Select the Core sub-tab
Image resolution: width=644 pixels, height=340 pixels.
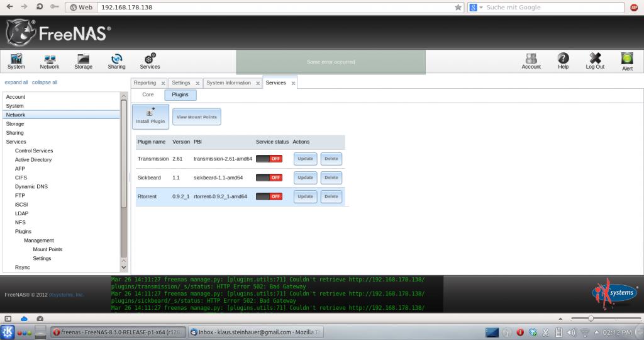[x=148, y=94]
